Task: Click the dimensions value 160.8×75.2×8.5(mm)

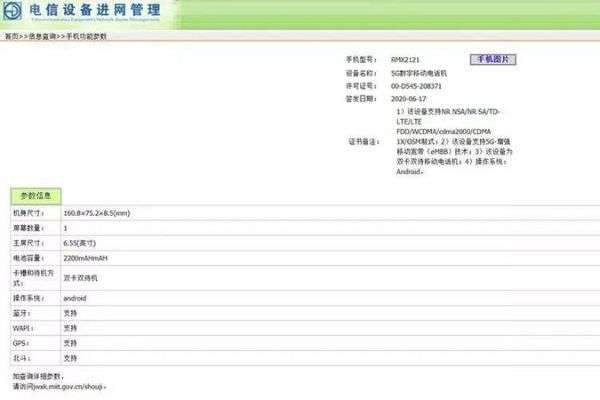Action: coord(96,213)
